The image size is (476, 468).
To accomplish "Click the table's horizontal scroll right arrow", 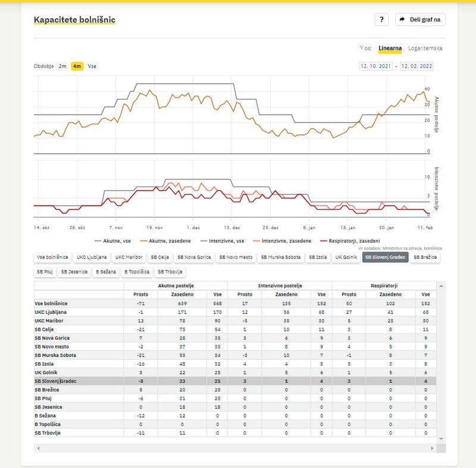I will pos(433,448).
